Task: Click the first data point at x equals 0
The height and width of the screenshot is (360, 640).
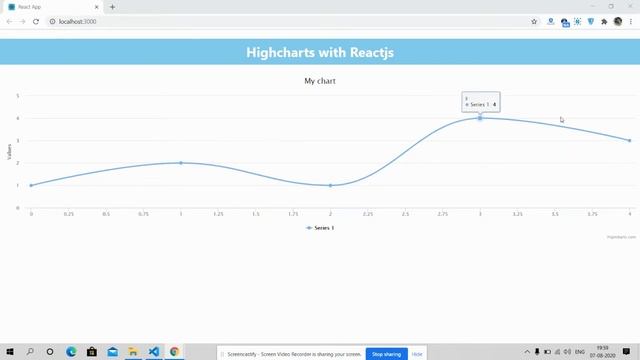Action: 31,185
